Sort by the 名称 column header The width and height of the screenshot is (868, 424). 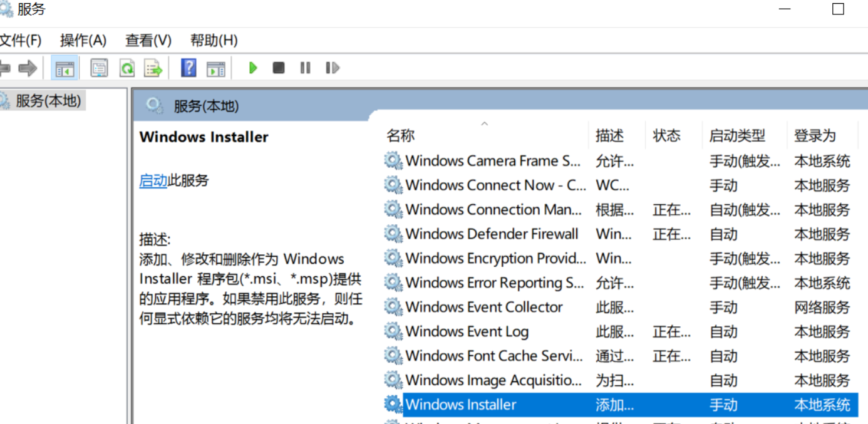coord(401,135)
